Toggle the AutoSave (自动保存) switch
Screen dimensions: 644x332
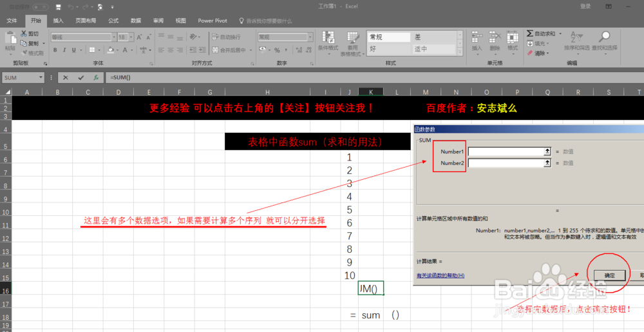[x=40, y=7]
